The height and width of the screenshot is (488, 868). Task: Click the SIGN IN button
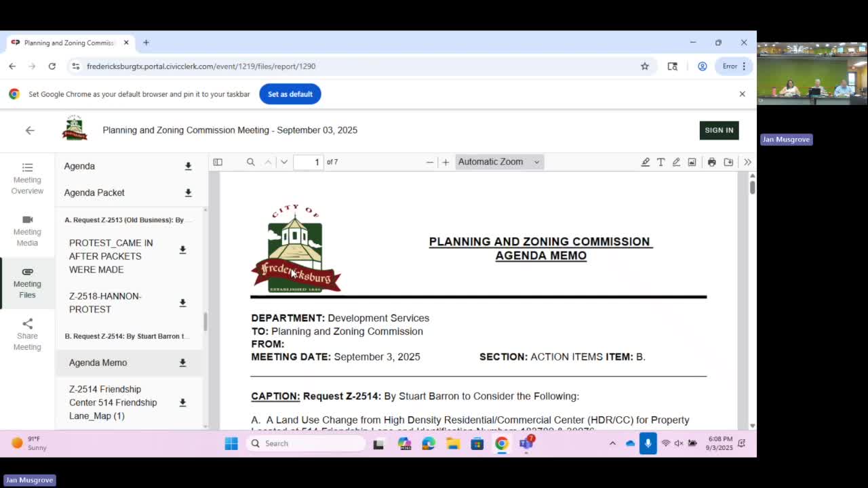point(719,130)
